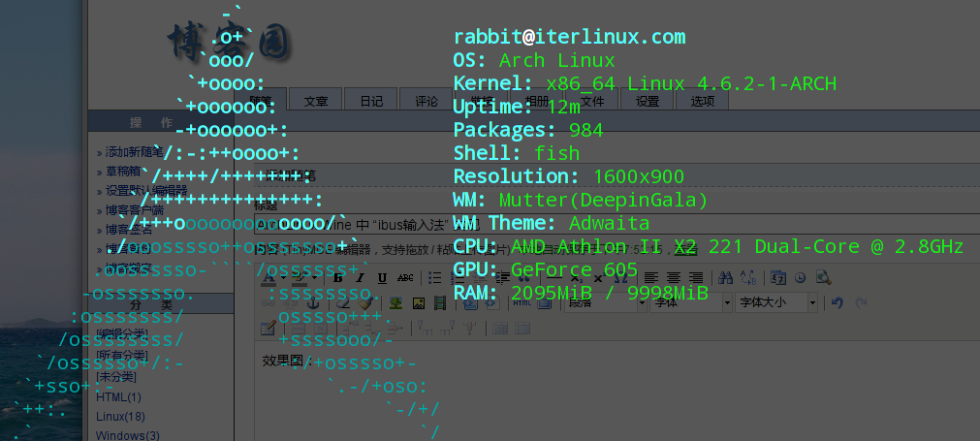Open the HTML(1) category
980x441 pixels.
click(x=119, y=396)
